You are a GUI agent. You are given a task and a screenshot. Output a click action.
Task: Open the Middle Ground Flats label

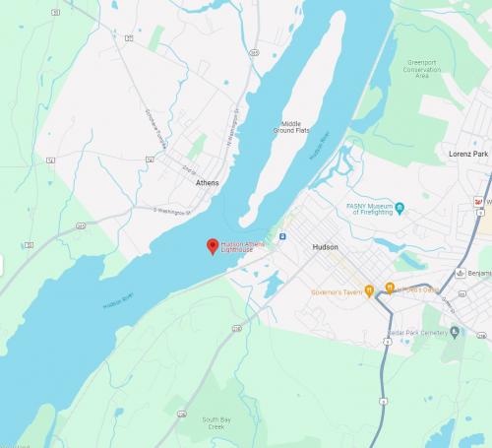pos(291,127)
